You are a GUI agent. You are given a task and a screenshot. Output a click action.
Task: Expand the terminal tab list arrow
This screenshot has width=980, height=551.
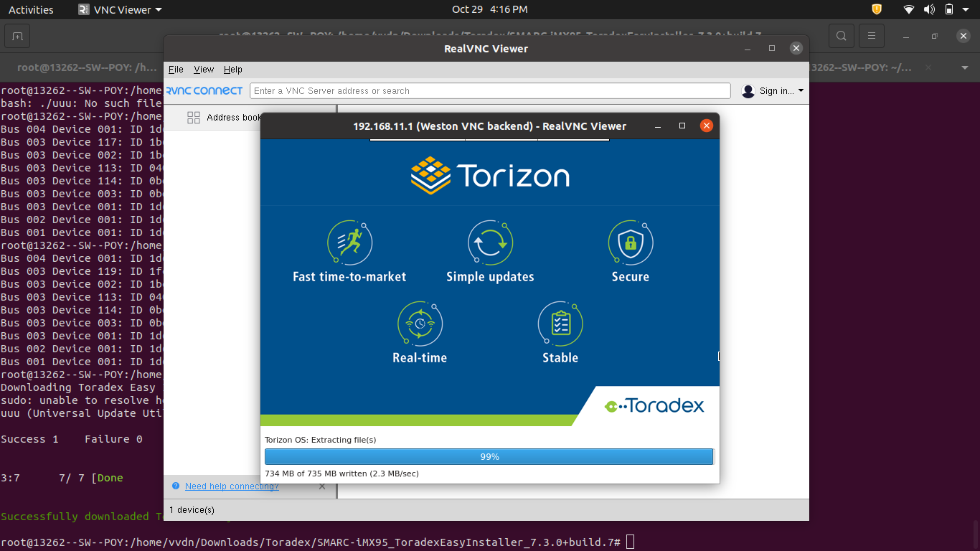(x=964, y=67)
